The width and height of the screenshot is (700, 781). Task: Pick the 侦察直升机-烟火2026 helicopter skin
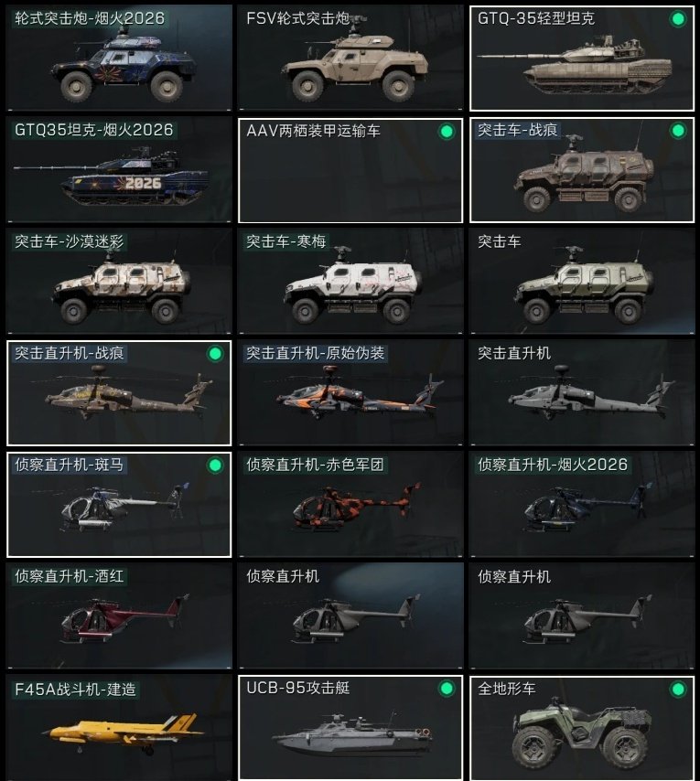click(582, 505)
